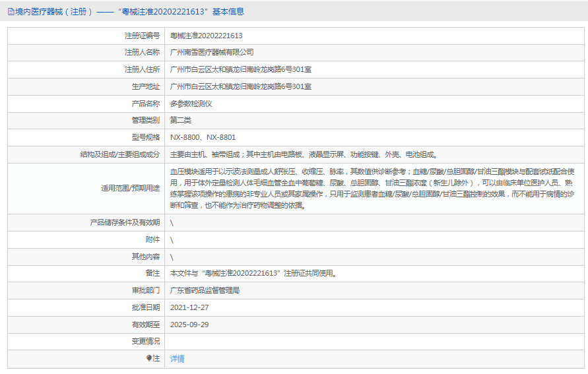Click the 变更情况 label
This screenshot has height=374, width=588.
(146, 342)
